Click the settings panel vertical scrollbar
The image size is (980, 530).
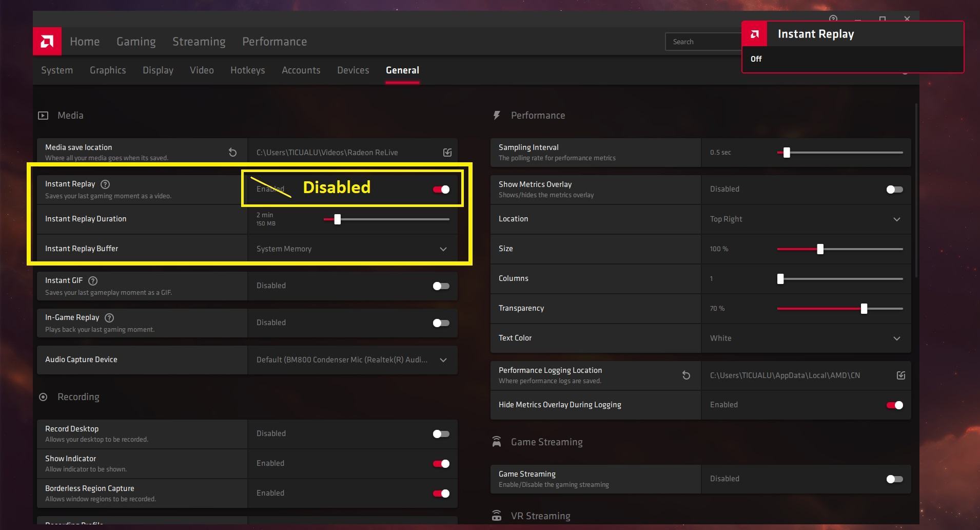click(916, 190)
